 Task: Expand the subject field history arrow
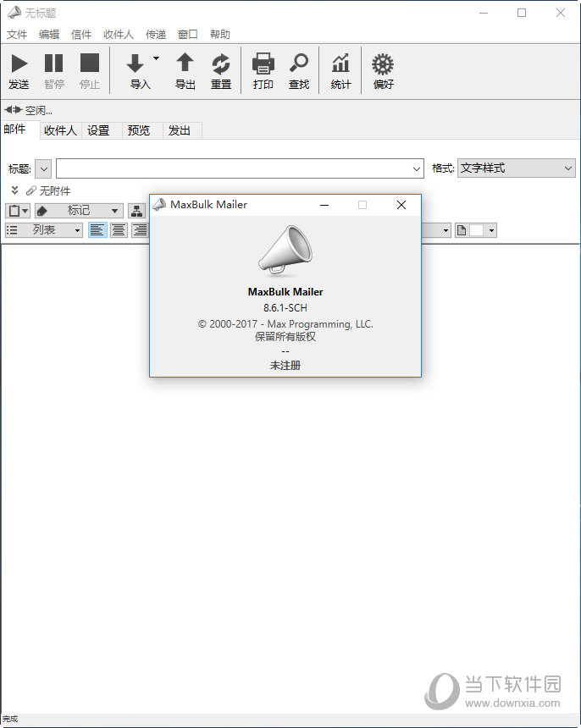point(417,169)
